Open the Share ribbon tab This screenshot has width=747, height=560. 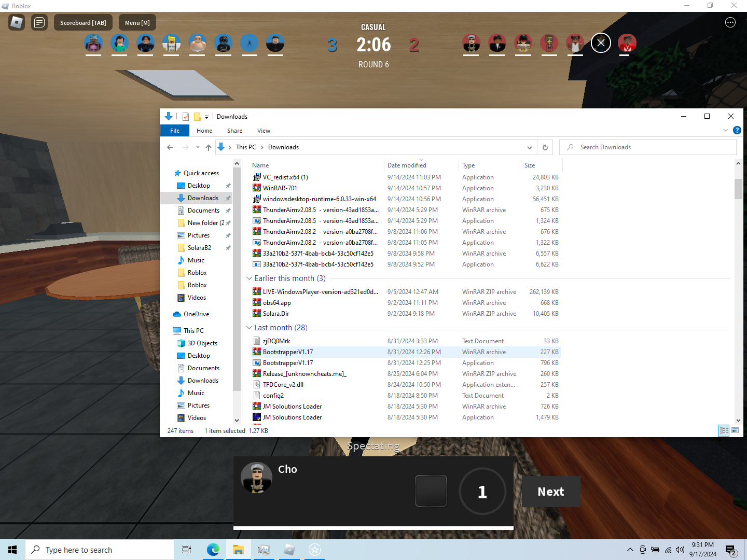coord(234,131)
